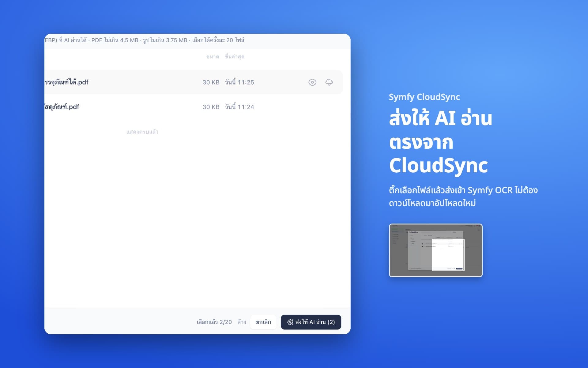Click the Symfy CloudSync heading label
This screenshot has height=368, width=588.
pyautogui.click(x=424, y=97)
